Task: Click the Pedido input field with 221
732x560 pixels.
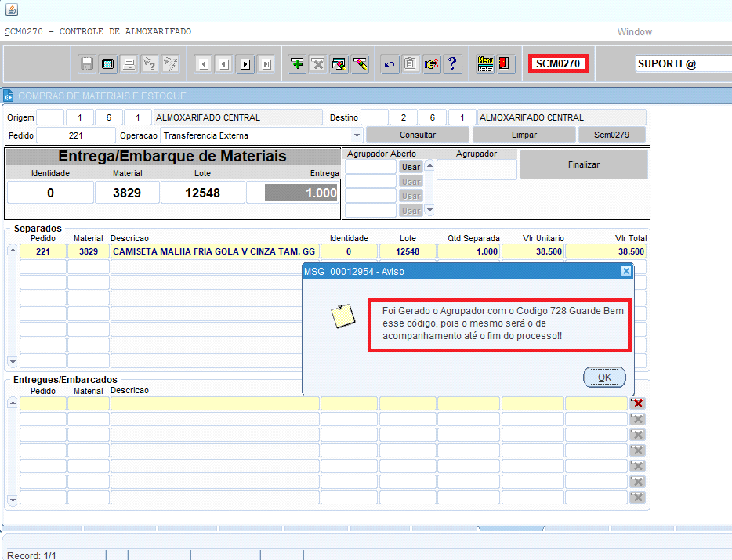Action: click(x=76, y=135)
